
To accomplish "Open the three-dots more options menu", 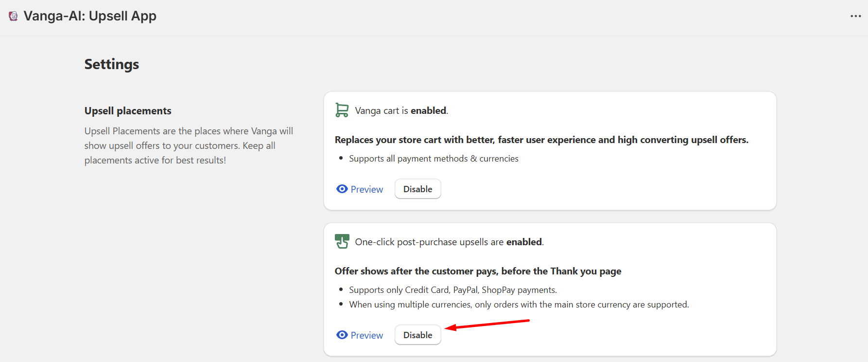I will (856, 16).
